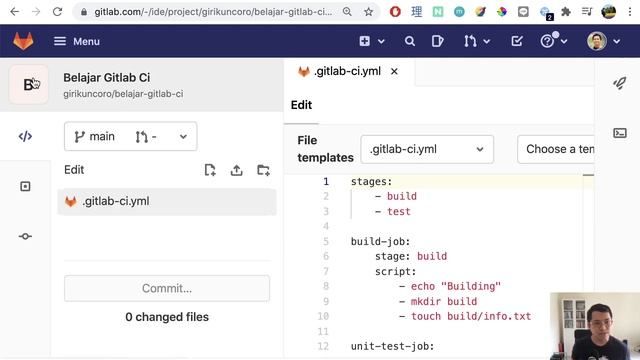Click the New directory icon
Viewport: 640px width, 360px height.
[x=263, y=170]
